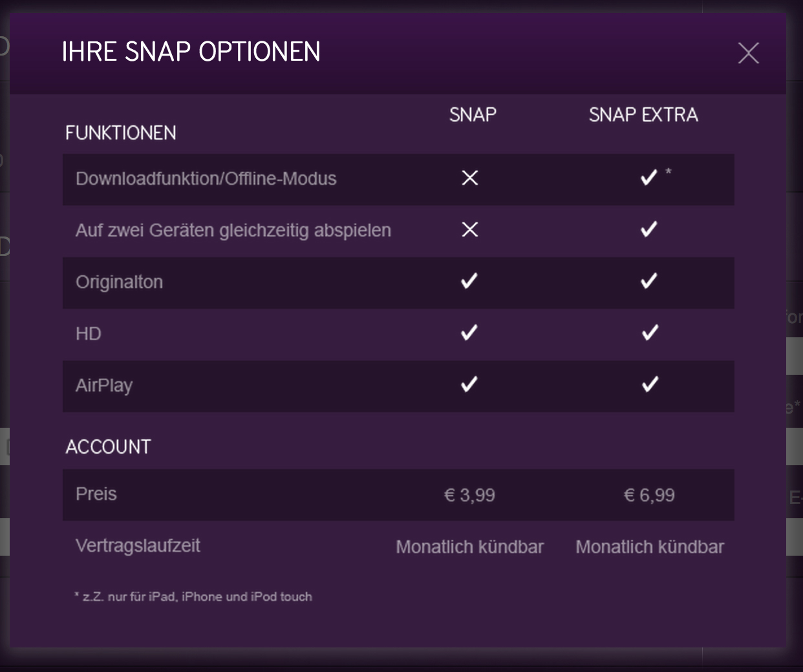Click the € 3,99 price for SNAP
This screenshot has height=672, width=803.
click(469, 495)
